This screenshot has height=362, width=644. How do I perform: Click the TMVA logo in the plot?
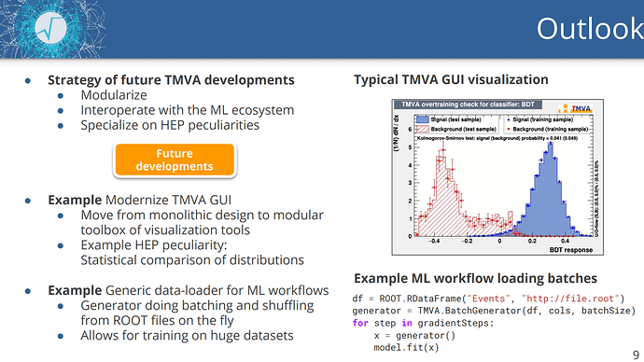coord(575,108)
